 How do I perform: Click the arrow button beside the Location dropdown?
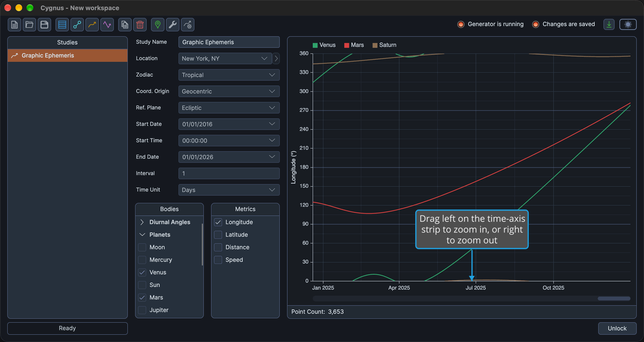(x=276, y=58)
